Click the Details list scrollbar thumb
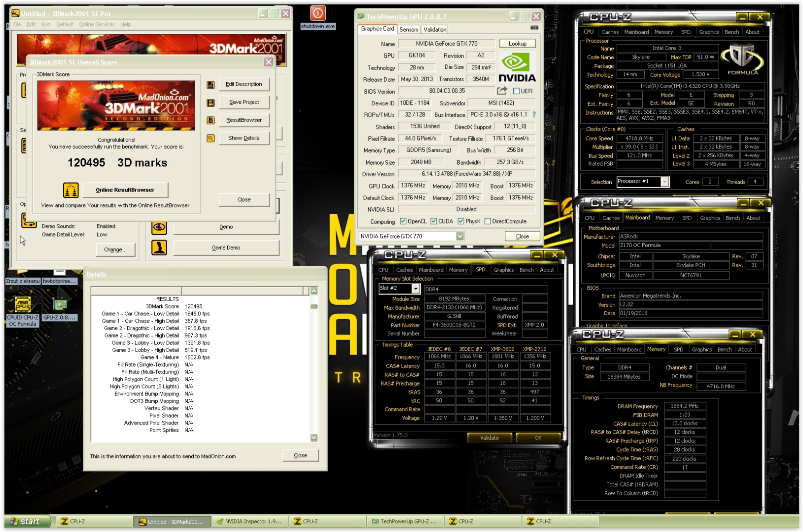The image size is (803, 532). [314, 306]
